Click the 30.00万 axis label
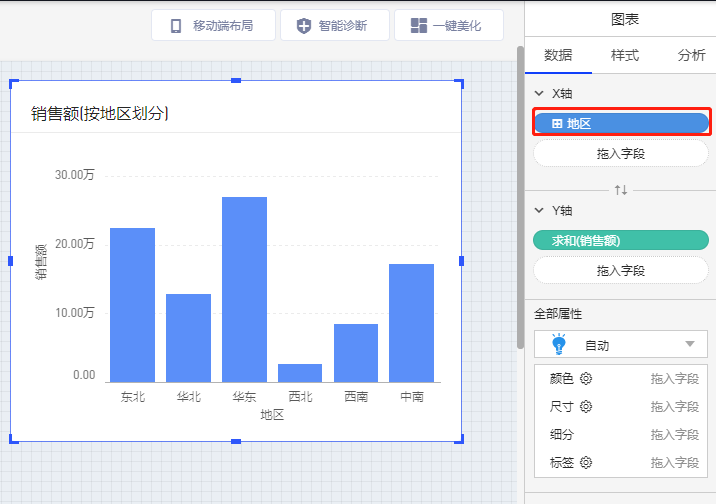716x504 pixels. click(74, 175)
